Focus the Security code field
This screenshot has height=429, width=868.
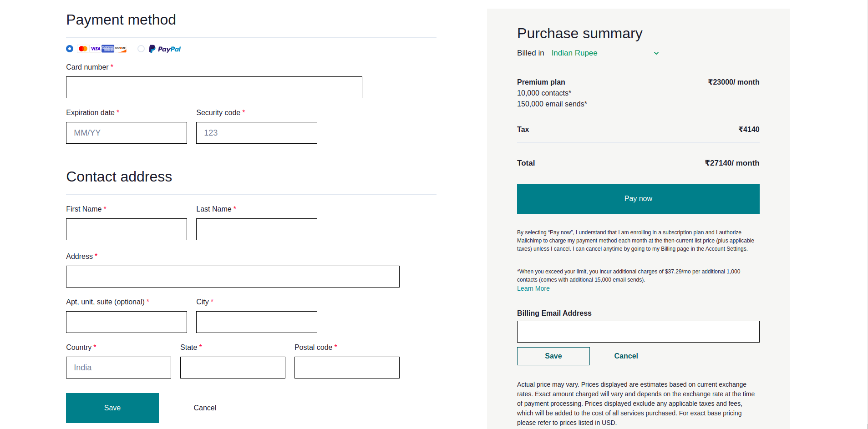click(257, 133)
